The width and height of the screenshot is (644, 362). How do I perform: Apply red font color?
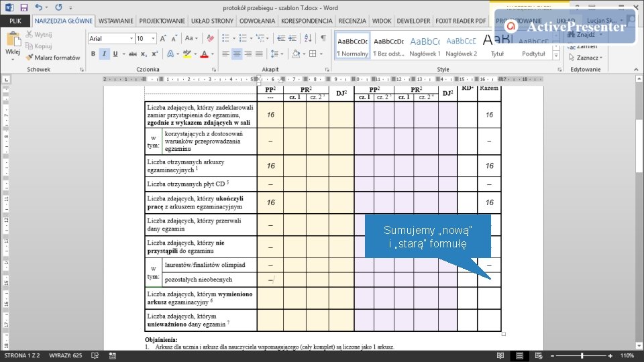coord(204,54)
